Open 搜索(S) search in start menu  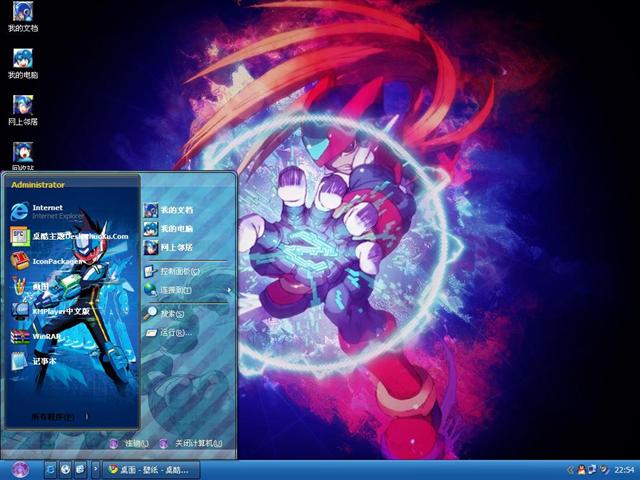point(164,313)
